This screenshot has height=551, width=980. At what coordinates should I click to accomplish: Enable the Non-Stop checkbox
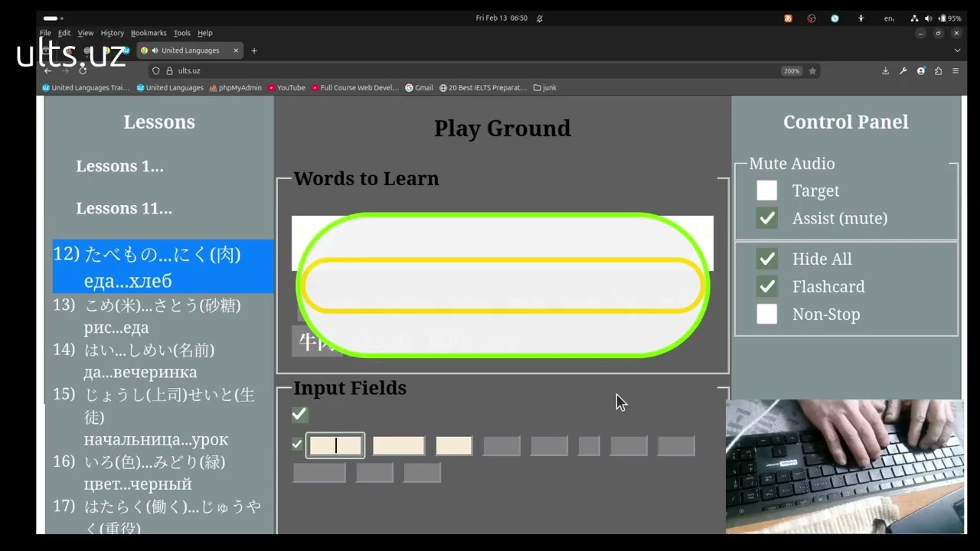[x=766, y=314]
